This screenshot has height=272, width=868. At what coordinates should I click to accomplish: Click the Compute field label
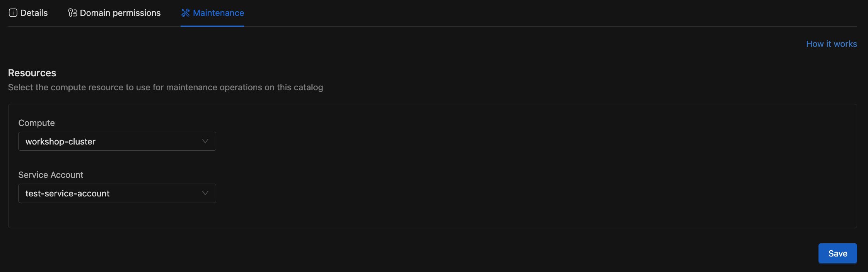(36, 123)
